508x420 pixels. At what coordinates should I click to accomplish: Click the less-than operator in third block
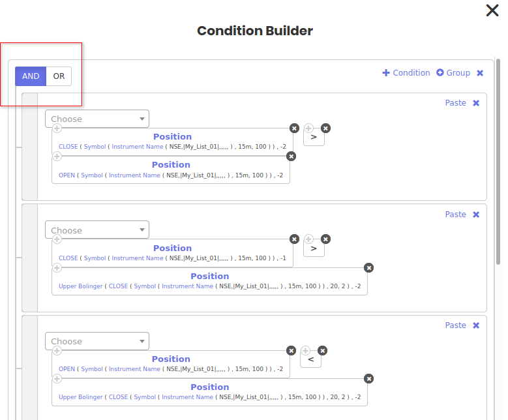[x=310, y=359]
